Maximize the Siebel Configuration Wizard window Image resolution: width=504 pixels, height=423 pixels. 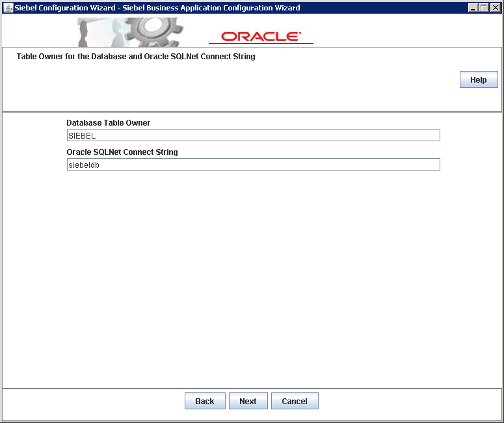tap(483, 8)
